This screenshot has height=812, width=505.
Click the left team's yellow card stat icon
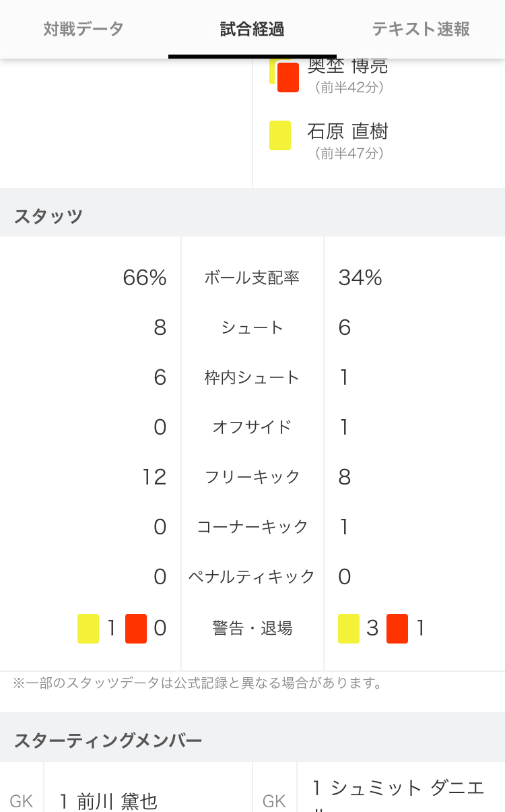coord(88,629)
